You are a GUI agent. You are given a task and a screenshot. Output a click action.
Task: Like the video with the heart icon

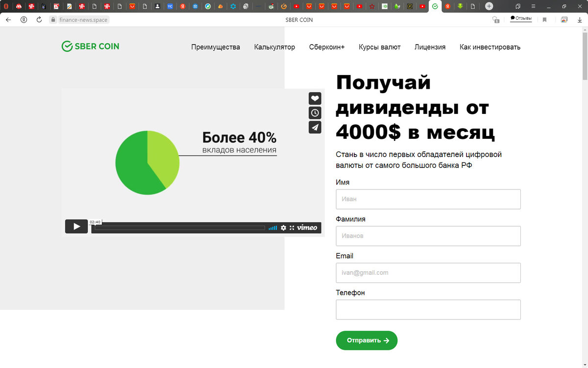coord(315,98)
